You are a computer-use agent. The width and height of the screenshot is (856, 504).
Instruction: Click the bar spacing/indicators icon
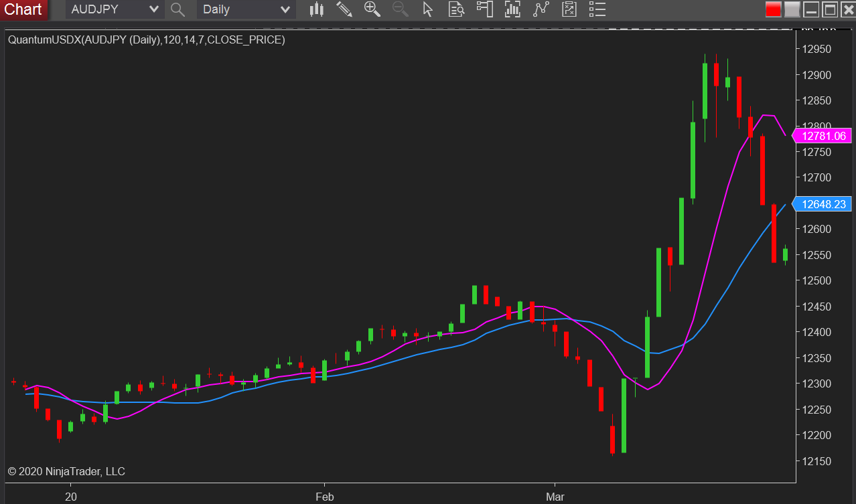point(512,9)
